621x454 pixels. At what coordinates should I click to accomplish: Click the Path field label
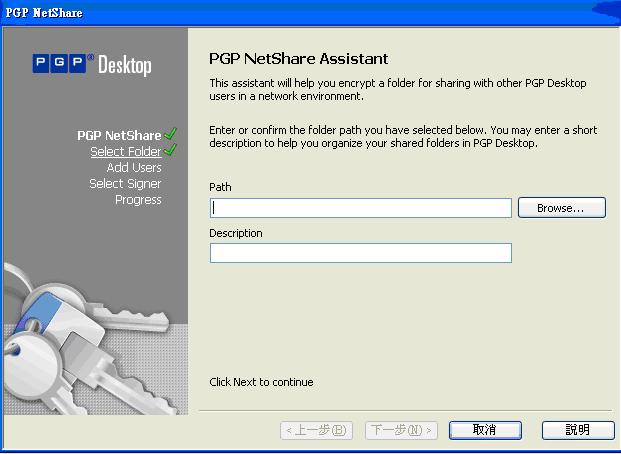220,187
